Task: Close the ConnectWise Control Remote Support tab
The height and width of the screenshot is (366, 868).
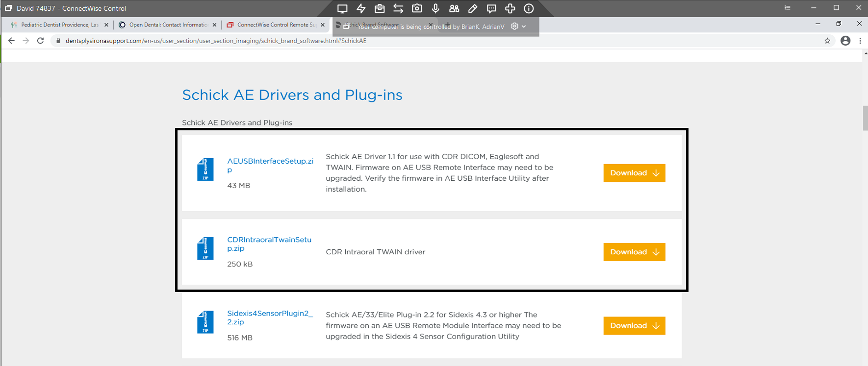Action: point(322,24)
